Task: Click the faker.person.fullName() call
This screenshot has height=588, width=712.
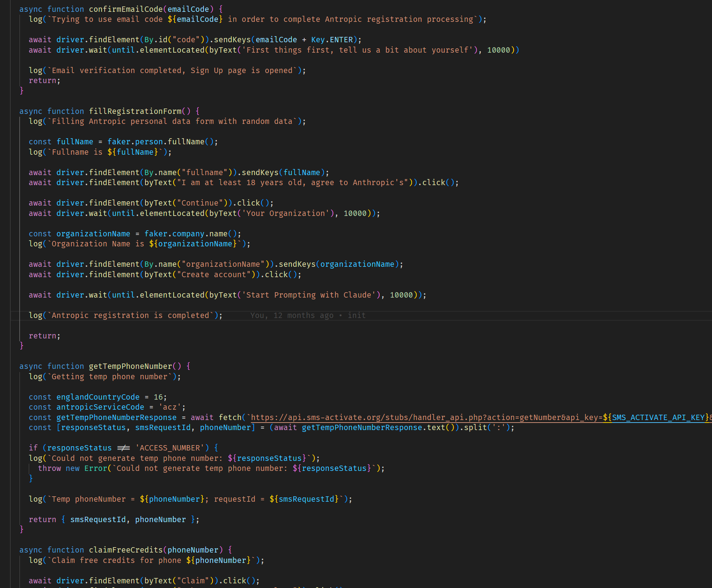Action: pyautogui.click(x=163, y=142)
